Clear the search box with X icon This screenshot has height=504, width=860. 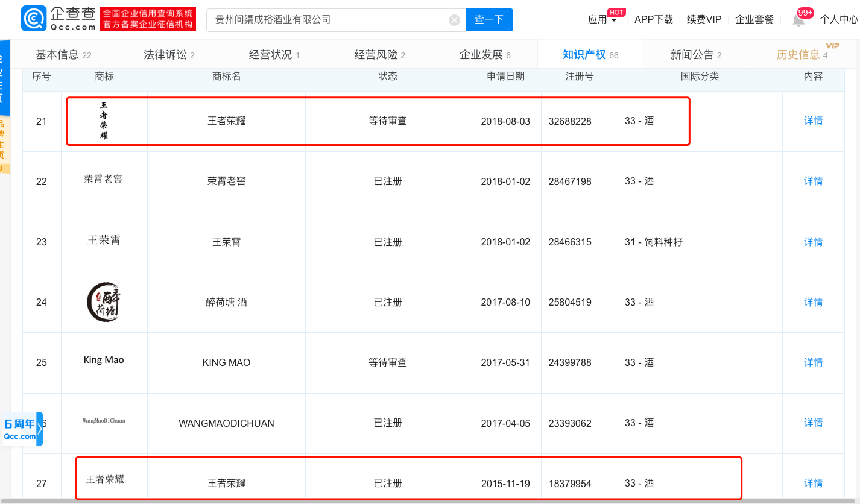[x=454, y=20]
